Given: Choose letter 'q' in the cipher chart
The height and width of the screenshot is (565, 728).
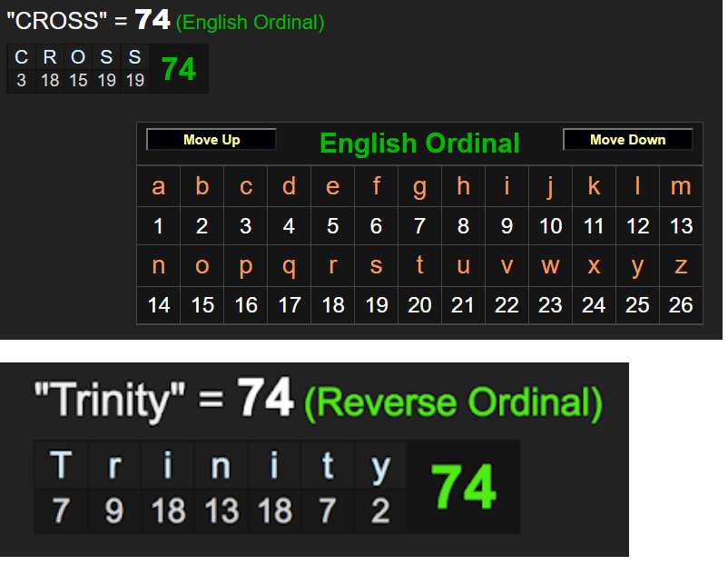Looking at the screenshot, I should coord(289,265).
